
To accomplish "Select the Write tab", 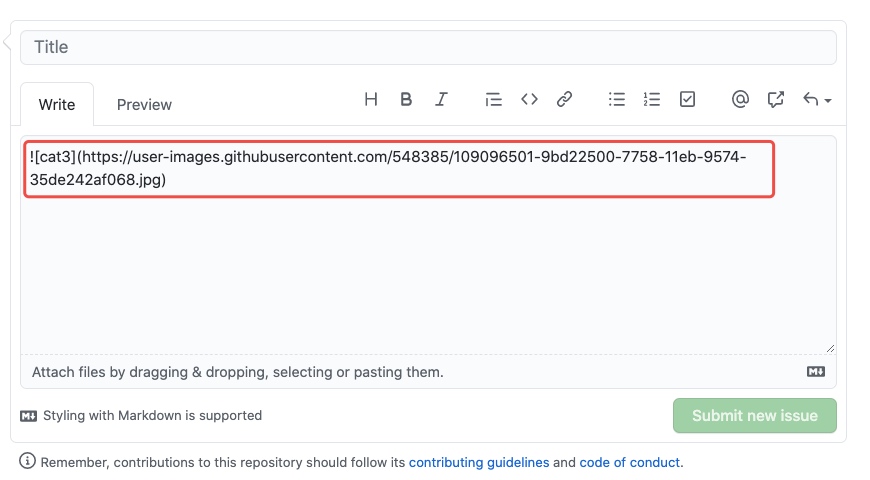I will coord(57,104).
